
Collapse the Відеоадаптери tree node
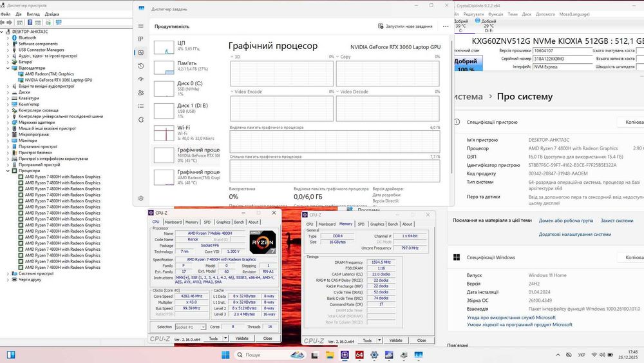[x=8, y=68]
